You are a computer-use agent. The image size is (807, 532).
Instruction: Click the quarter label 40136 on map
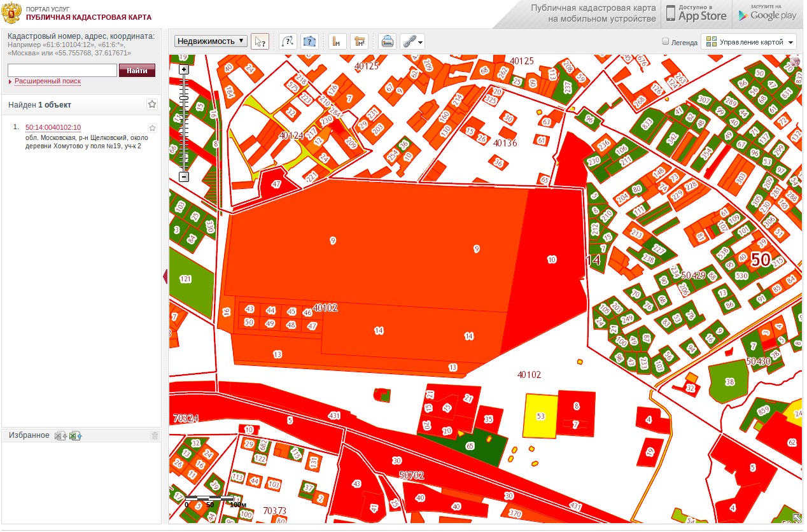505,143
